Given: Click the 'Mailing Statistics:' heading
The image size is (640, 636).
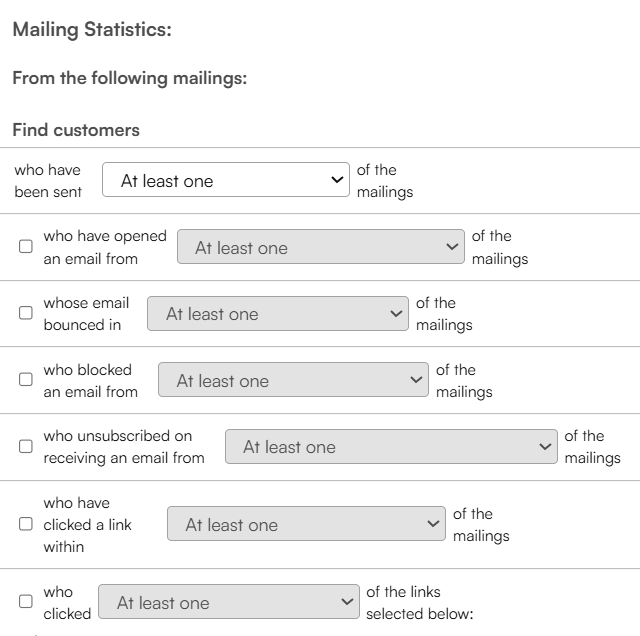Looking at the screenshot, I should (92, 30).
